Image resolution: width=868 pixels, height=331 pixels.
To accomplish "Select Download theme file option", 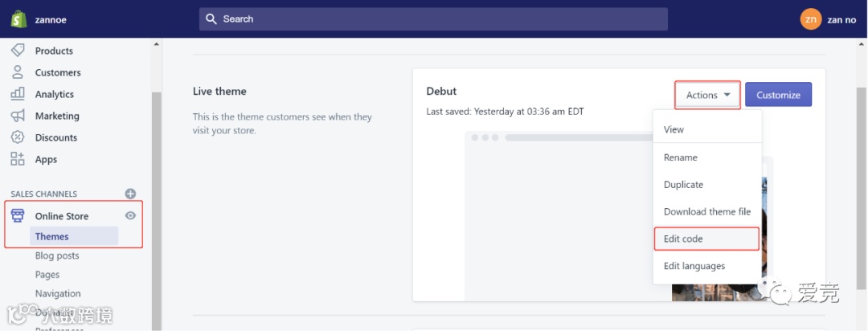I will pyautogui.click(x=706, y=212).
